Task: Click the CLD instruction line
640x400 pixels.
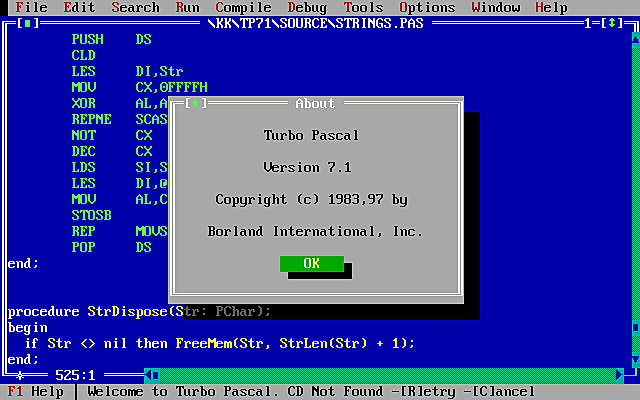Action: click(x=83, y=55)
